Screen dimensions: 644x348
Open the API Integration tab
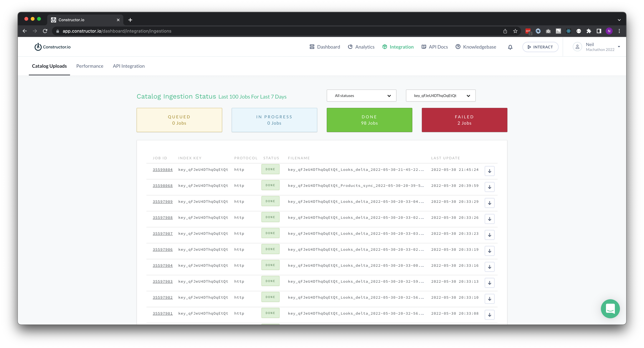coord(129,66)
